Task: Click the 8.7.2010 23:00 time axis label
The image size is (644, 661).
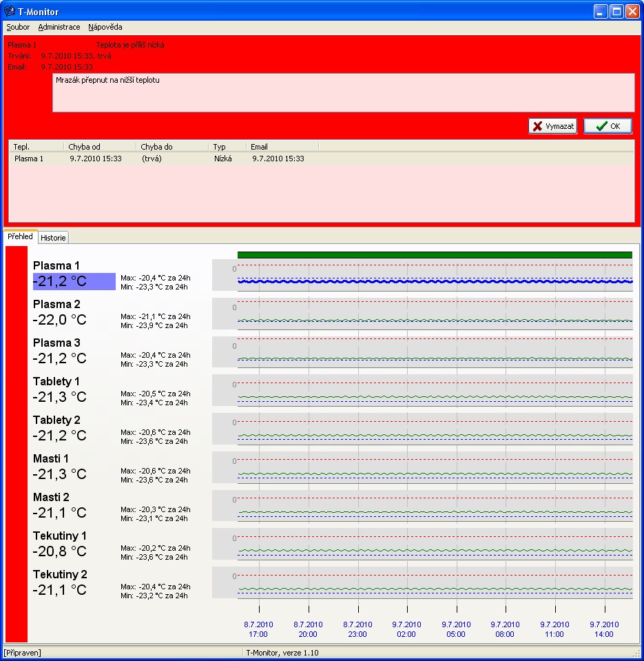Action: (357, 629)
